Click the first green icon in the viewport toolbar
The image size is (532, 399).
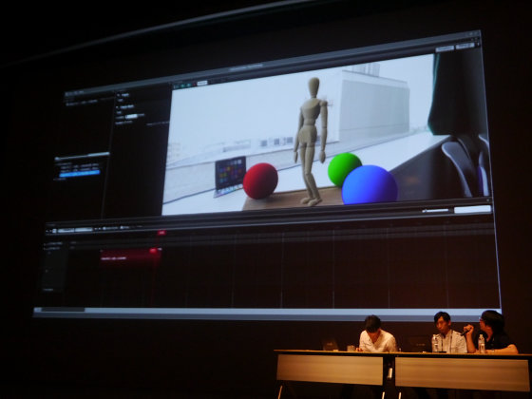click(182, 85)
